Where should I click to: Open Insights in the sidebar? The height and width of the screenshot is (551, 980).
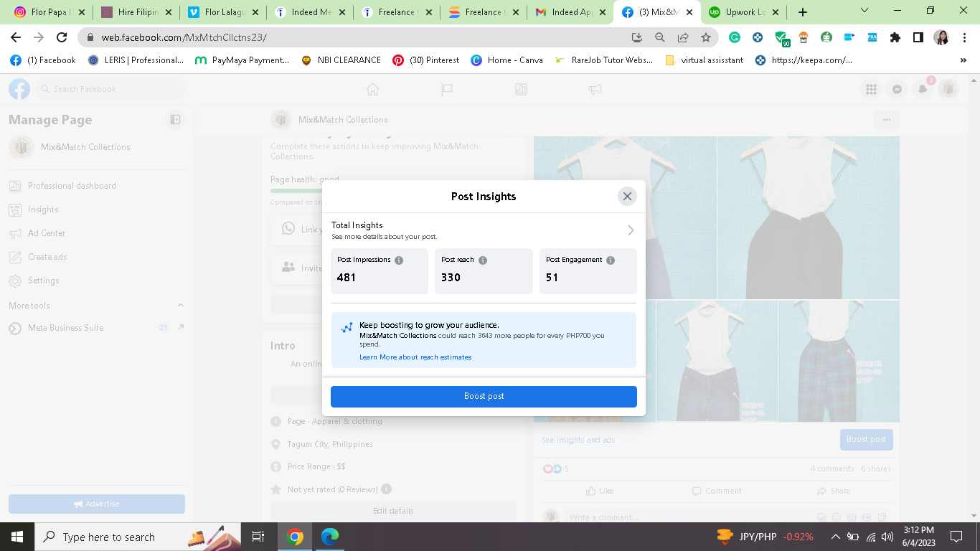pyautogui.click(x=97, y=209)
